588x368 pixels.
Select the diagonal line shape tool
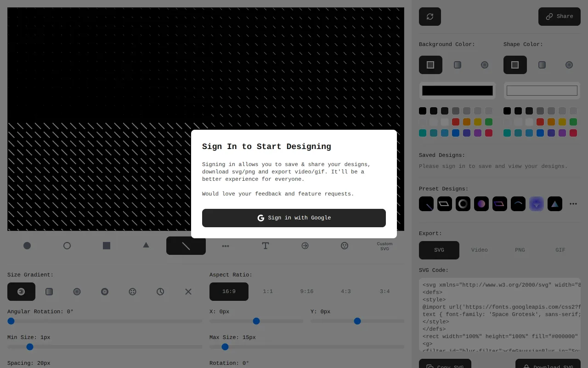[x=186, y=246]
